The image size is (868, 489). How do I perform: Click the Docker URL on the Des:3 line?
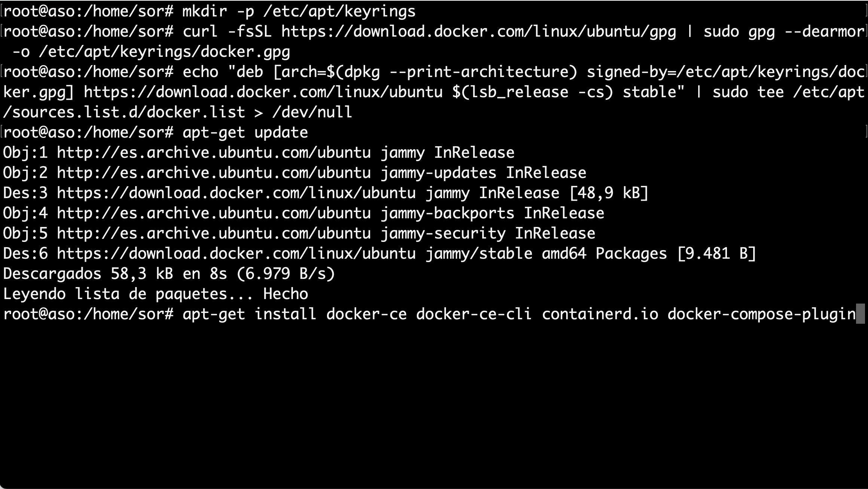pos(236,193)
